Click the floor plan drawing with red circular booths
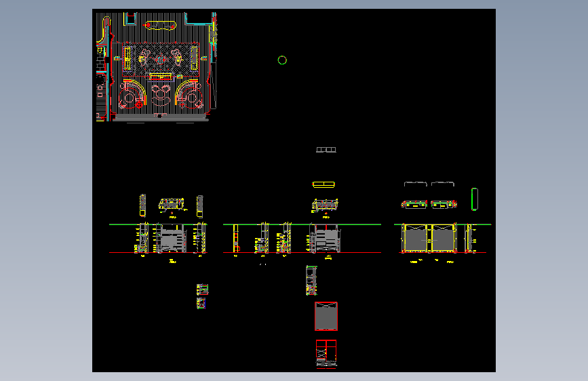Image resolution: width=588 pixels, height=381 pixels. coord(157,66)
